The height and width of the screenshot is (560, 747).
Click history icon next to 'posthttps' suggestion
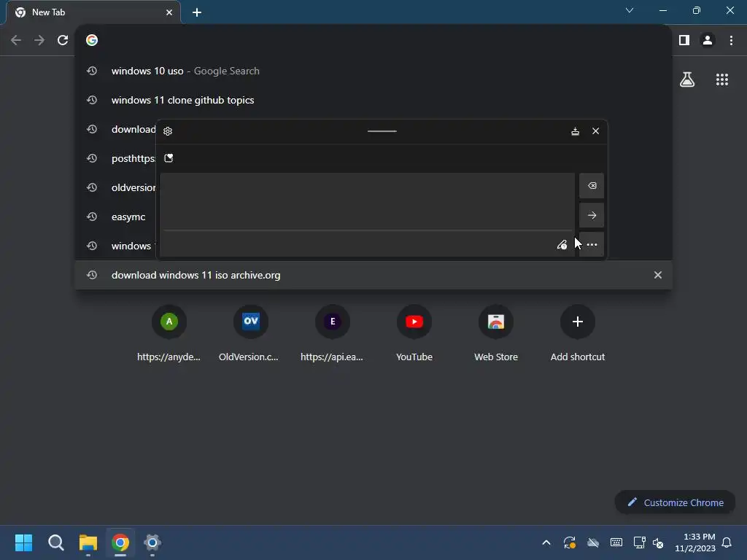pyautogui.click(x=92, y=158)
